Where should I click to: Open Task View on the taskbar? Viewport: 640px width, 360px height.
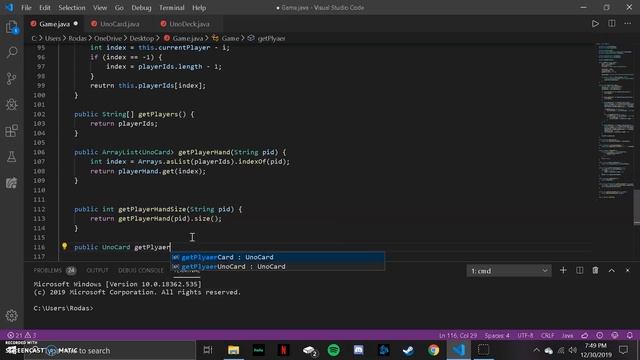pyautogui.click(x=208, y=350)
